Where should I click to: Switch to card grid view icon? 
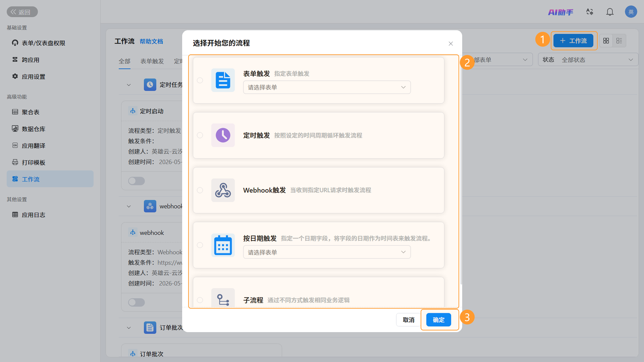(x=606, y=40)
